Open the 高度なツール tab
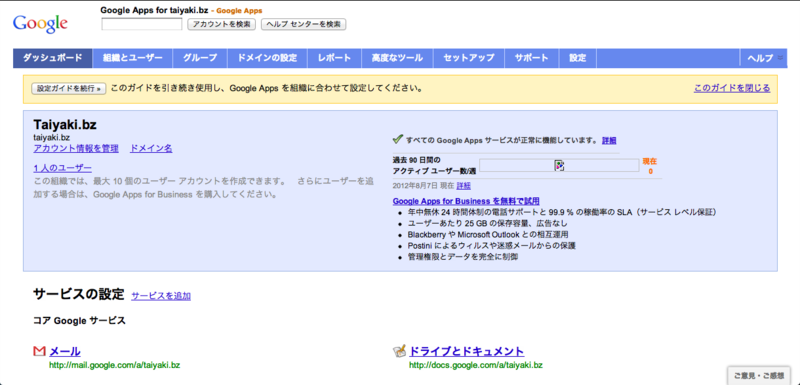Viewport: 800px width, 385px height. click(397, 58)
